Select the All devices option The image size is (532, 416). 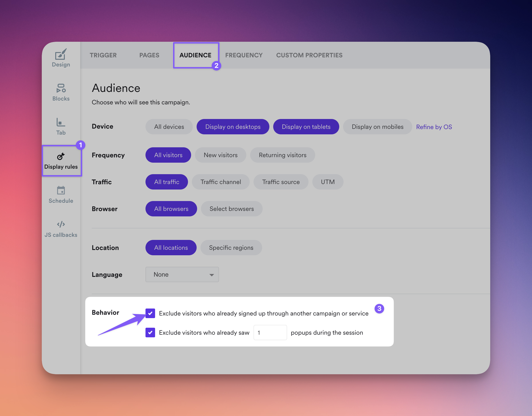point(169,127)
